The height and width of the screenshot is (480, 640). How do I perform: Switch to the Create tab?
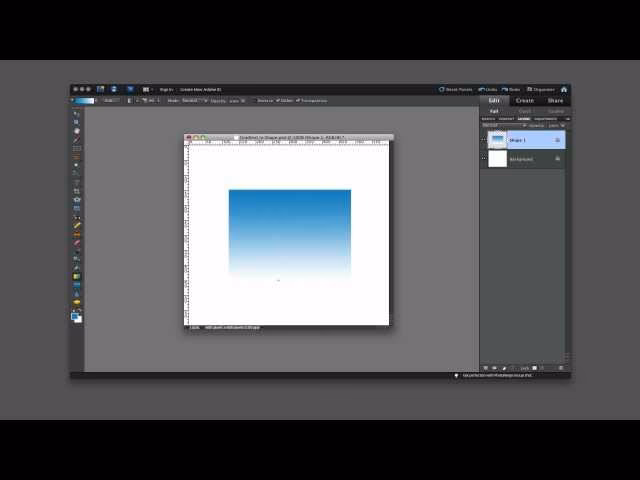(524, 100)
